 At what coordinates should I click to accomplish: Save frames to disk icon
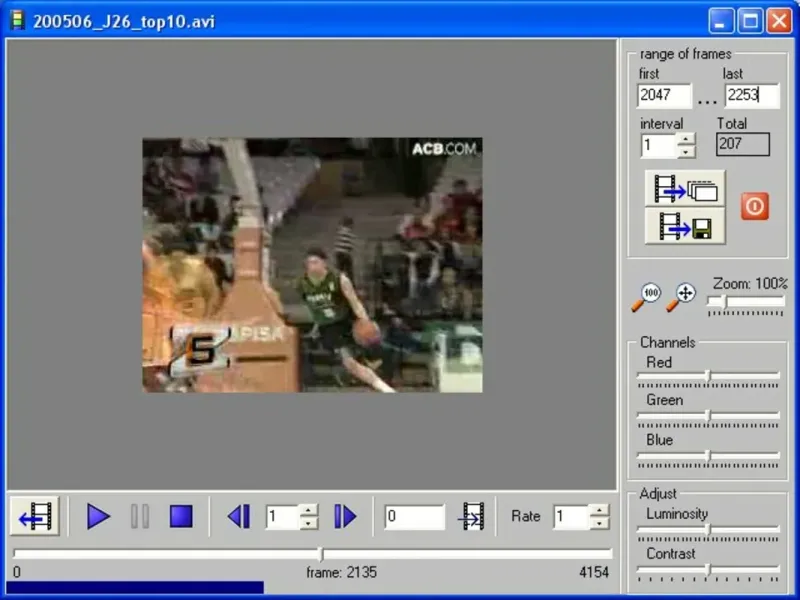pos(685,226)
